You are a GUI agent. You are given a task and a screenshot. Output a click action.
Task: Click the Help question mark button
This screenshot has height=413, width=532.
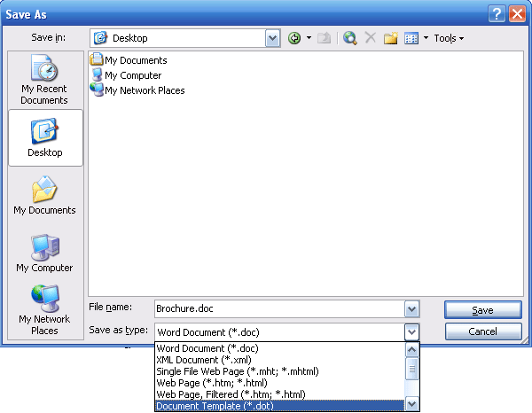497,12
